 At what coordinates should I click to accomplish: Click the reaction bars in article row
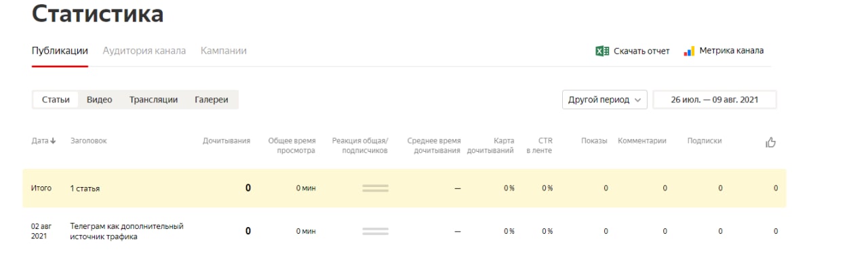tap(376, 231)
